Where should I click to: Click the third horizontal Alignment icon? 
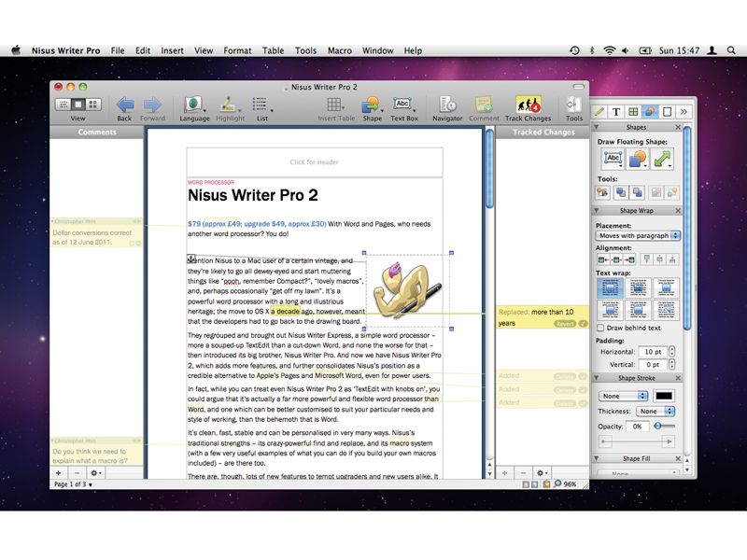[x=629, y=259]
